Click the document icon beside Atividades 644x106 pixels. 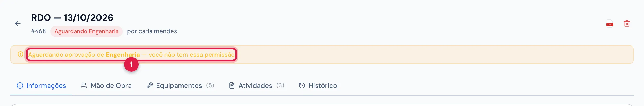tap(232, 85)
